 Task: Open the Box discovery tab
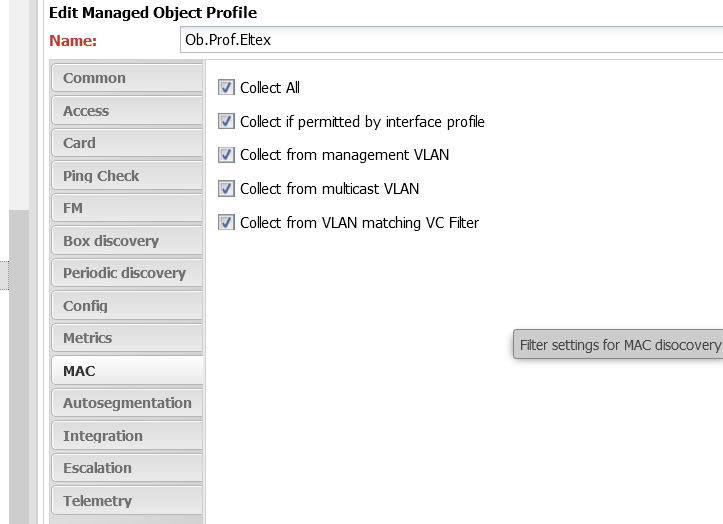[x=127, y=241]
